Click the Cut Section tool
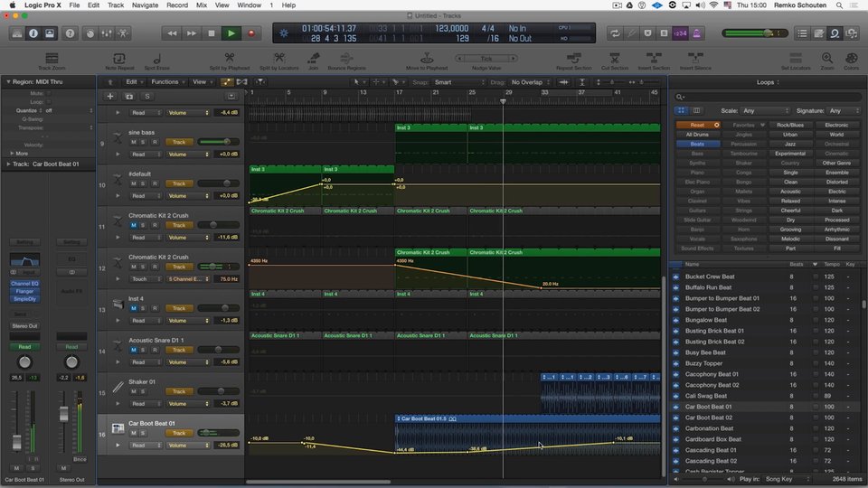Viewport: 868px width, 488px height. 615,61
